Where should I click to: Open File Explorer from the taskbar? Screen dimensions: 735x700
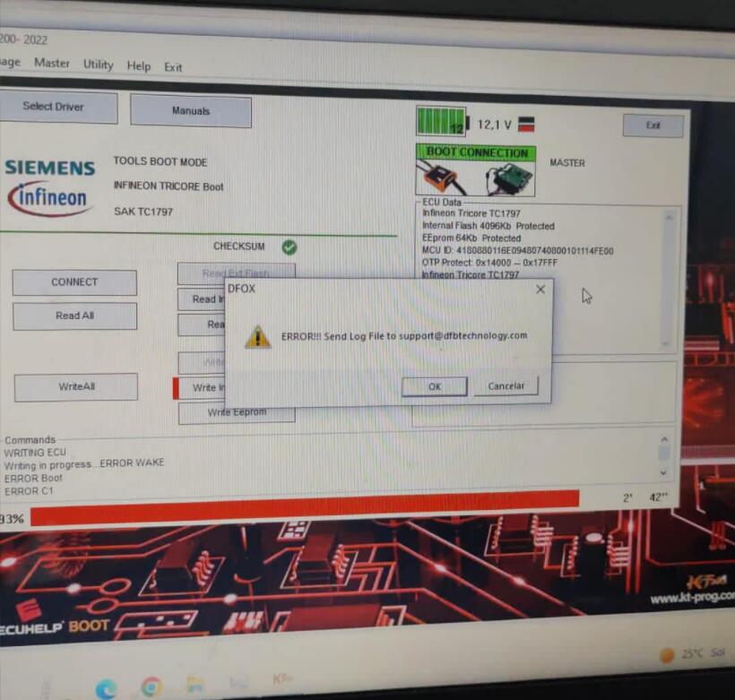coord(195,685)
